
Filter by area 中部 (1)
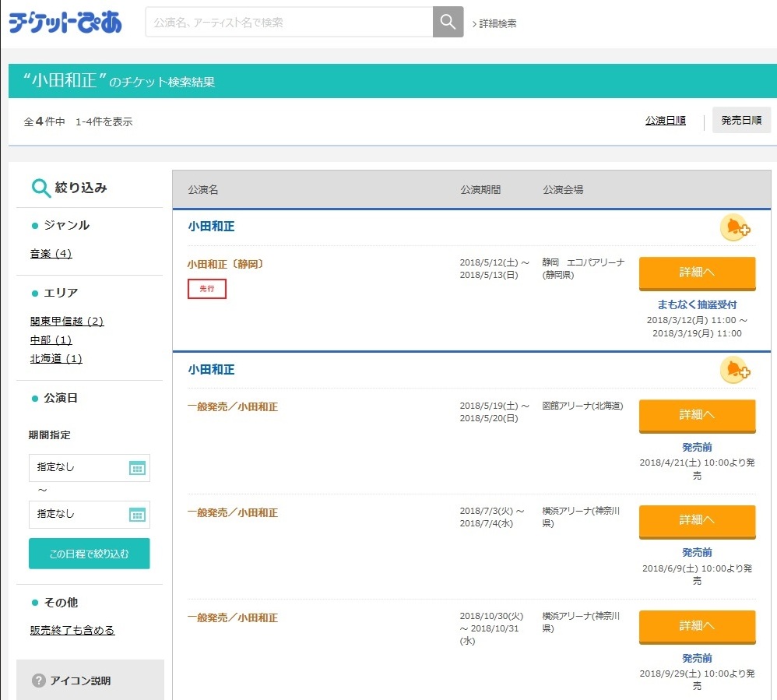click(x=51, y=339)
